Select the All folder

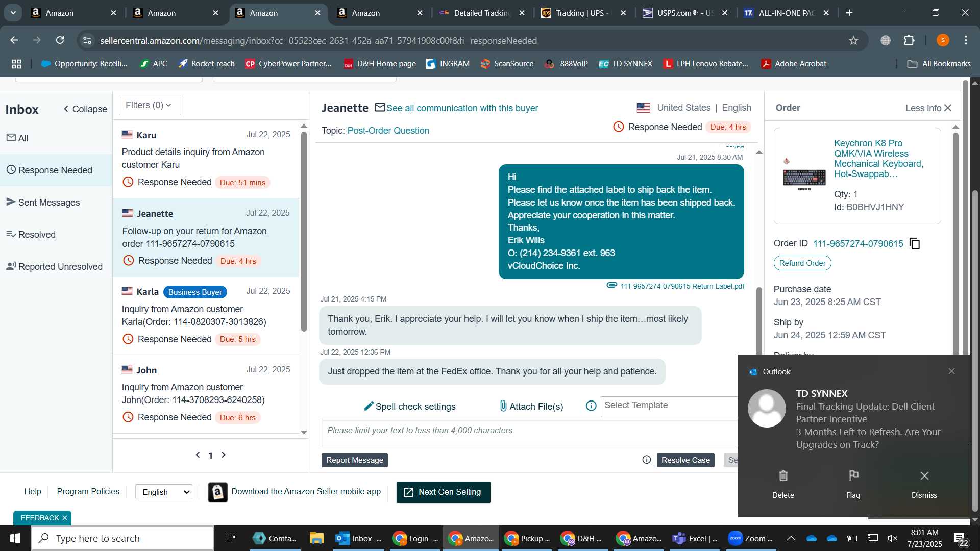point(56,138)
